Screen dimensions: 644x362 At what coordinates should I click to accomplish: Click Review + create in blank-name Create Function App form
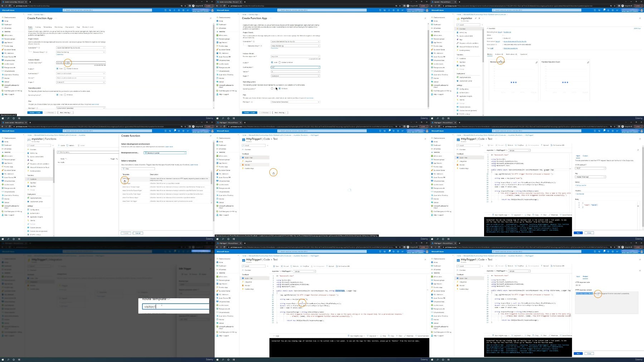(x=35, y=112)
